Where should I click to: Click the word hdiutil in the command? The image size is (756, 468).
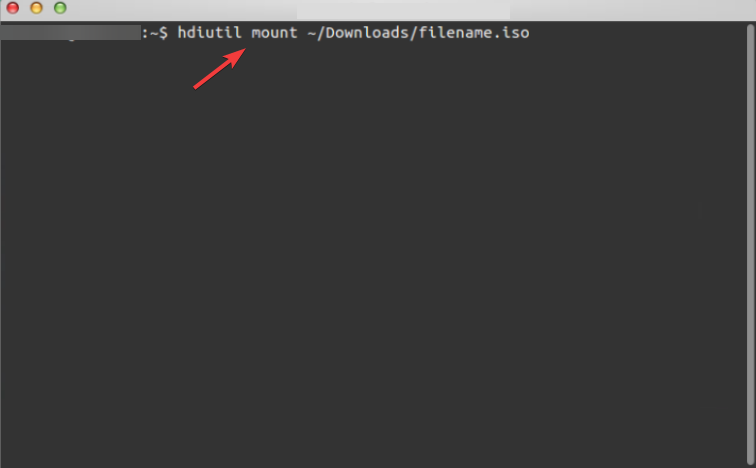209,32
